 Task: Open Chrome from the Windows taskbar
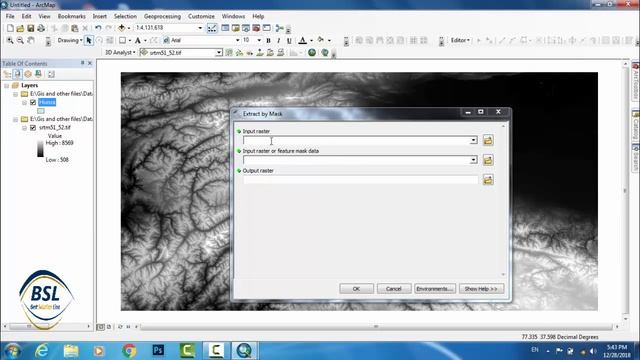[x=129, y=351]
